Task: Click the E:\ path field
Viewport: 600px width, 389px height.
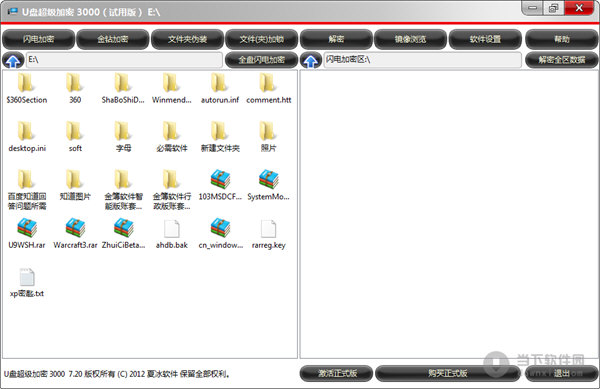Action: pos(124,60)
